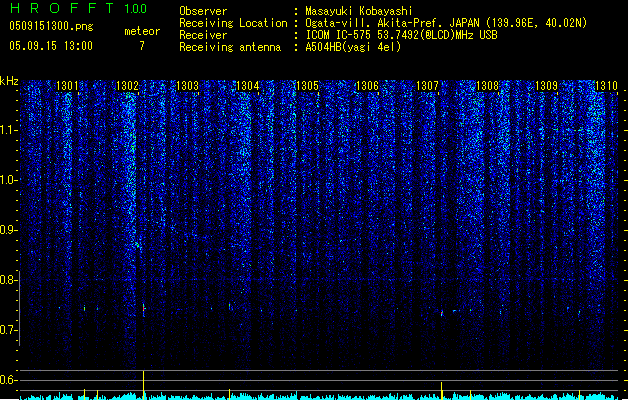Click the 1306 time marker
The image size is (629, 400).
click(x=367, y=85)
